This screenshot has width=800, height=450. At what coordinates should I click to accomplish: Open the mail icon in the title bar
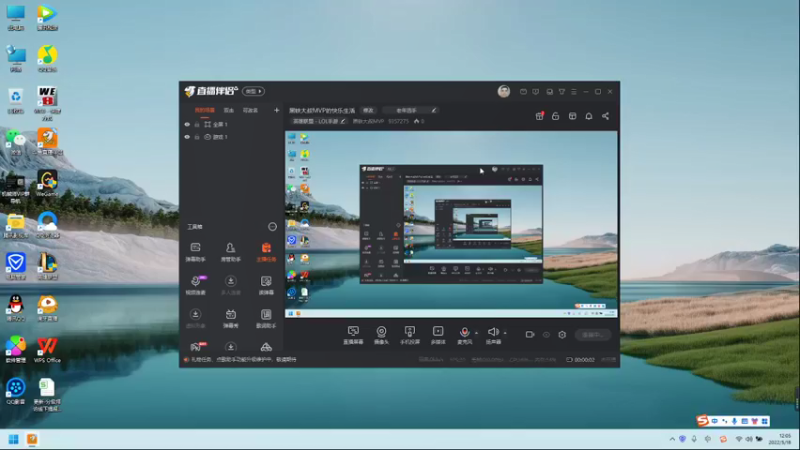click(523, 92)
